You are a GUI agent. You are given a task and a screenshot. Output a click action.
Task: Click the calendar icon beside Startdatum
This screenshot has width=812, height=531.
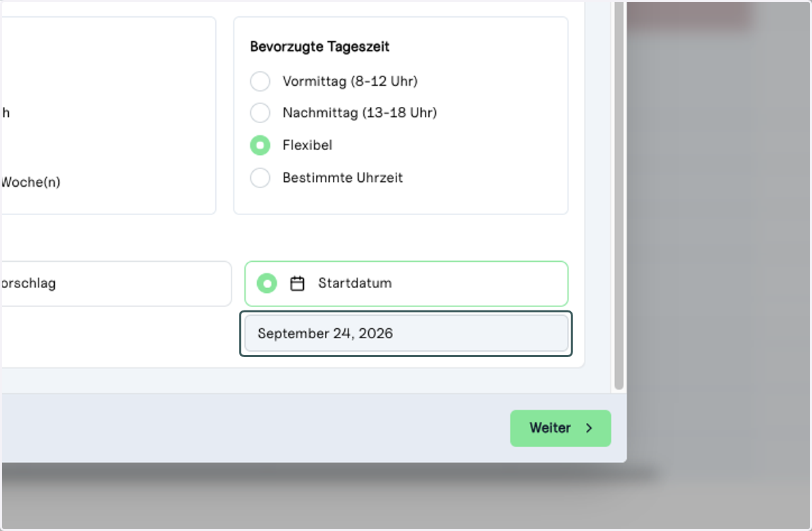tap(297, 283)
